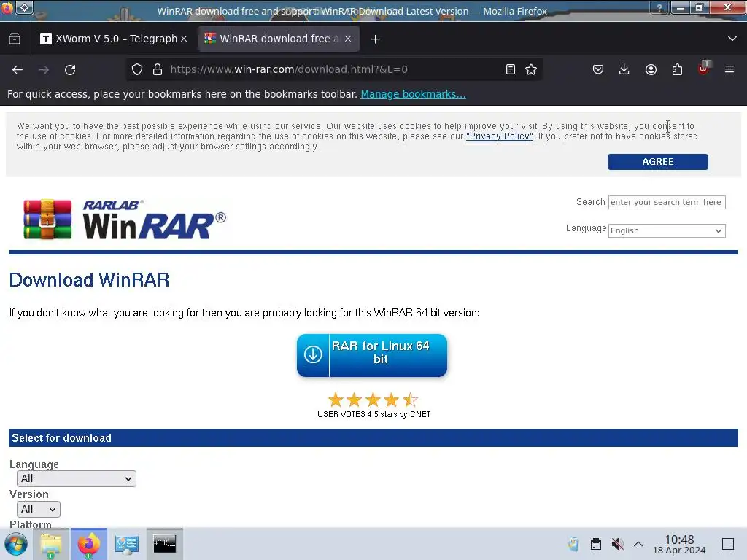Viewport: 747px width, 560px height.
Task: Open Firefox hamburger application menu
Action: point(729,69)
